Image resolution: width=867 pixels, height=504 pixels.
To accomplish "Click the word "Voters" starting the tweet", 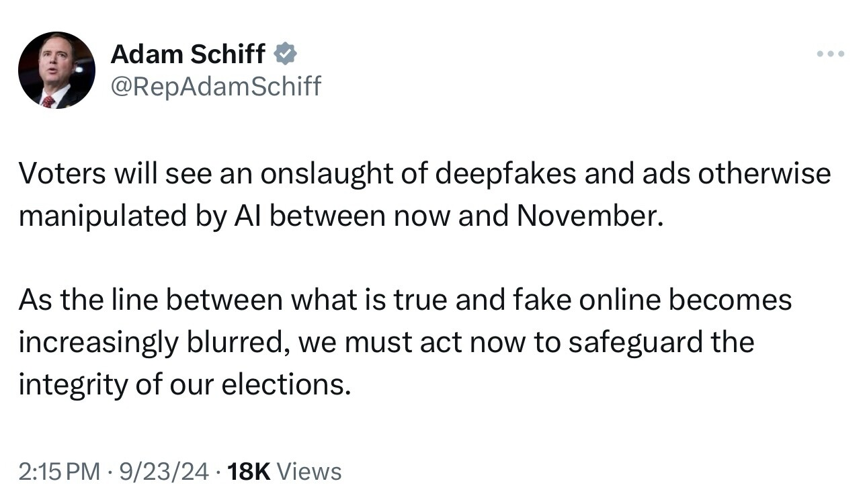I will pos(61,173).
